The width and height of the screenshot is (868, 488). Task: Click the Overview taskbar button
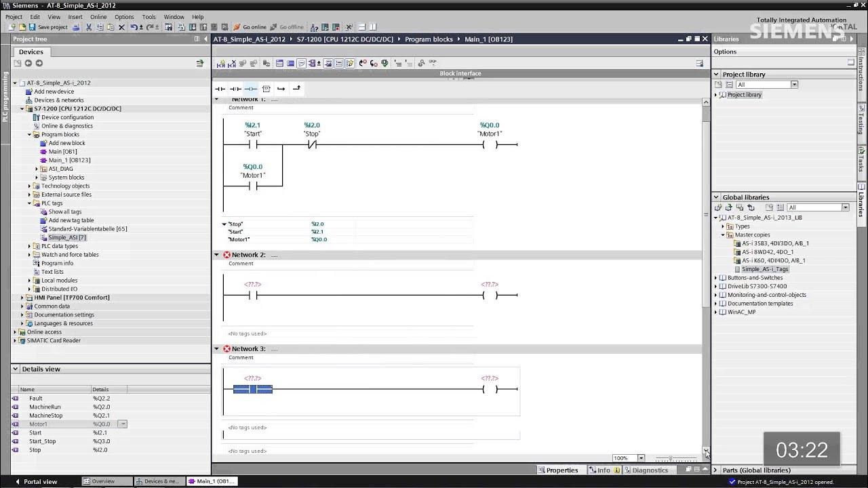(106, 482)
